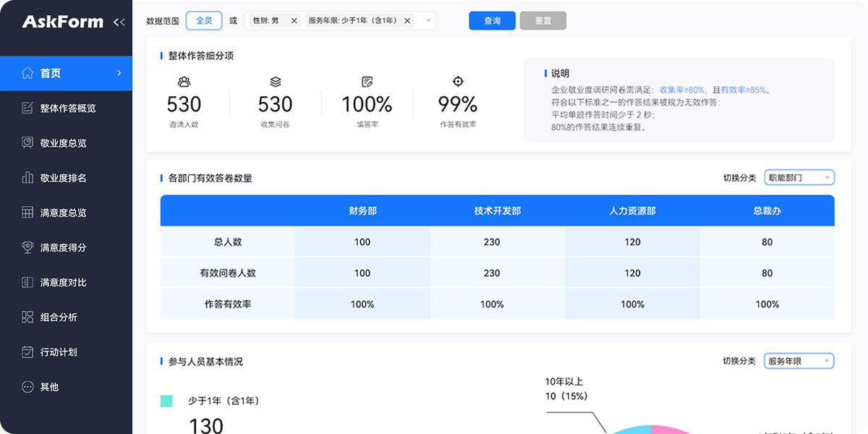This screenshot has width=868, height=434.
Task: Click 财务部 column header
Action: (x=362, y=210)
